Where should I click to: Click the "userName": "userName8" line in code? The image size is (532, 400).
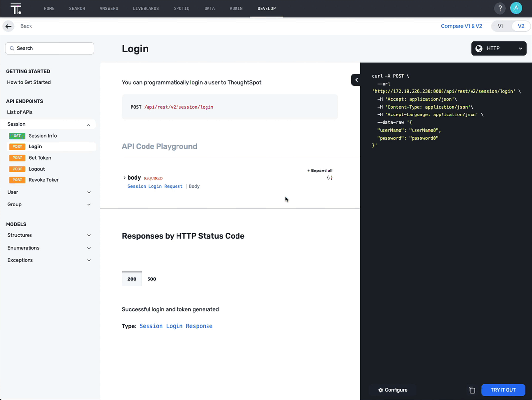coord(409,130)
